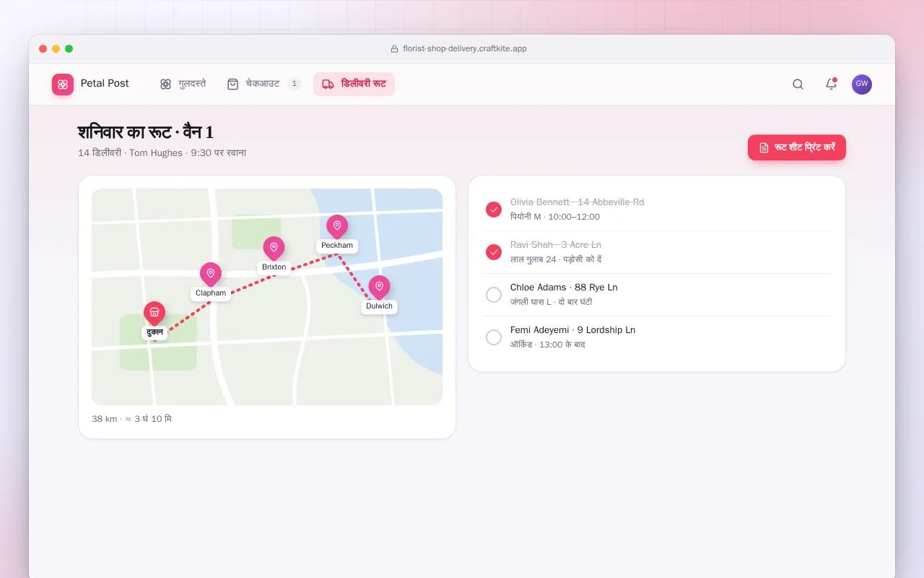Mark Femi Adeyemi delivery as done

494,337
